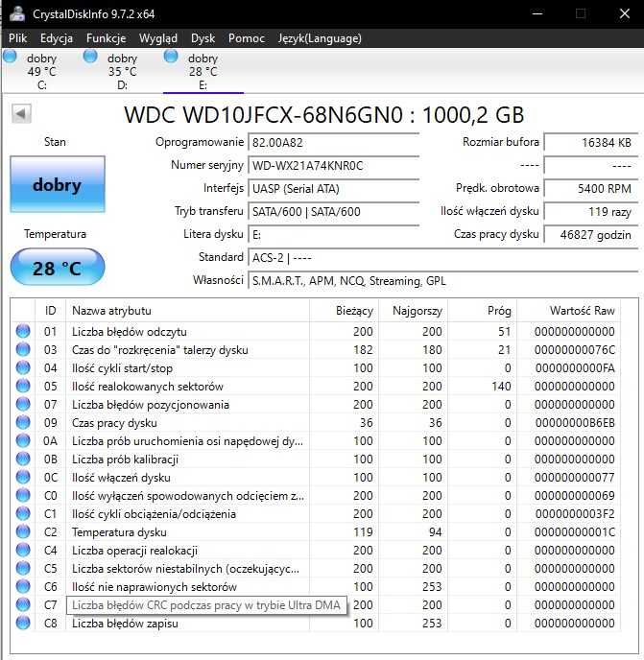Viewport: 644px width, 660px height.
Task: Click status orb of attribute 03
Action: click(x=23, y=349)
